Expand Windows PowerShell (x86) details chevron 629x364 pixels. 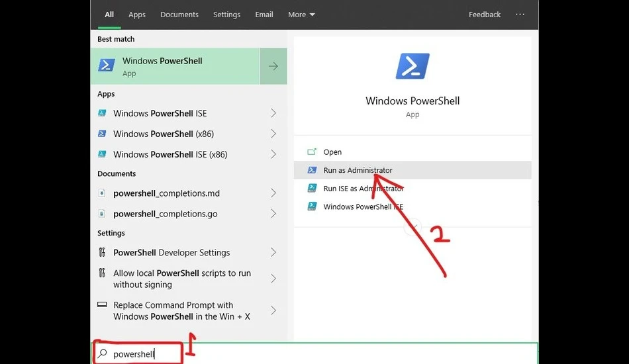pos(273,134)
